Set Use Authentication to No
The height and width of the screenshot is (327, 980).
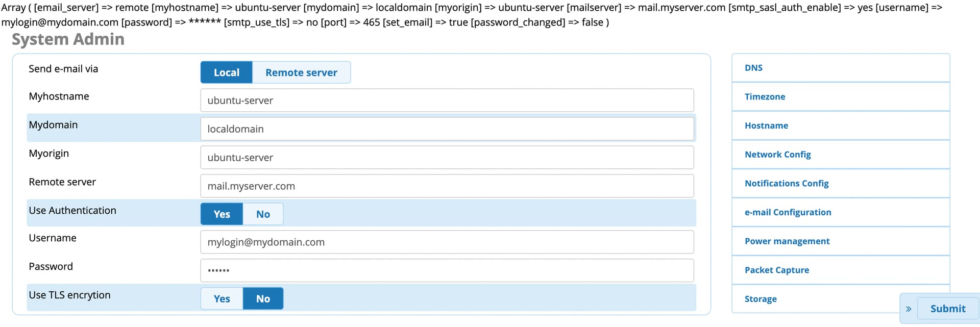263,214
